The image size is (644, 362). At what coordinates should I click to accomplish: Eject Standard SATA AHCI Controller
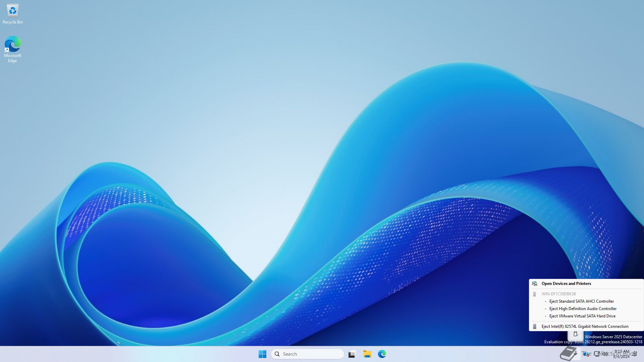pos(581,301)
